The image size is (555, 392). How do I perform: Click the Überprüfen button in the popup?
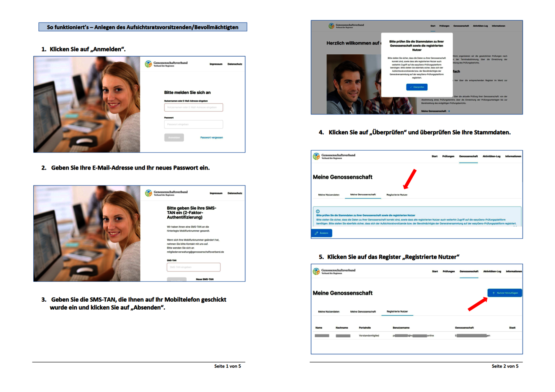[x=417, y=87]
